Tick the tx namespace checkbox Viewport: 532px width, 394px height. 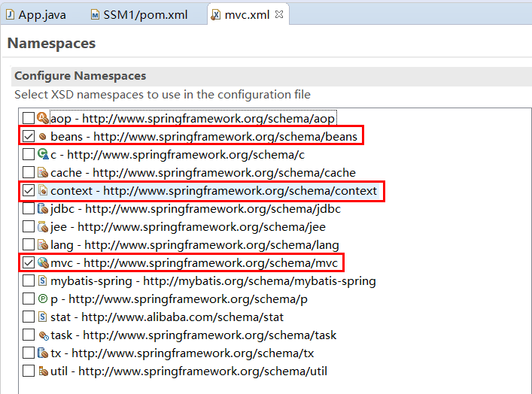click(29, 353)
